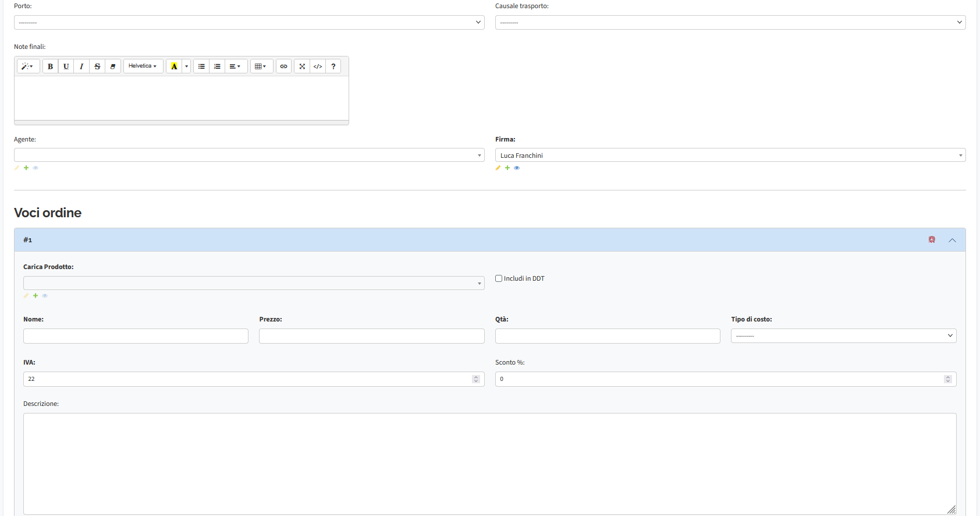Insert a numbered ordered list
This screenshot has width=980, height=516.
(217, 66)
